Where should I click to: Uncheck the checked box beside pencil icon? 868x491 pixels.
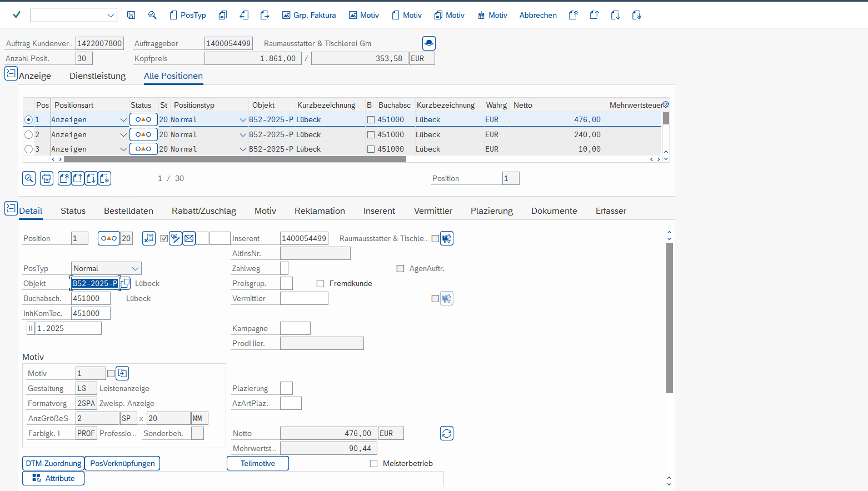pos(164,238)
